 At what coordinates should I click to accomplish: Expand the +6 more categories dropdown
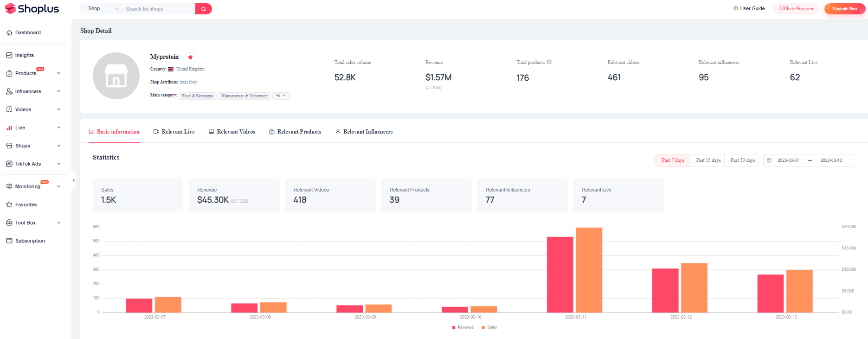pyautogui.click(x=281, y=96)
